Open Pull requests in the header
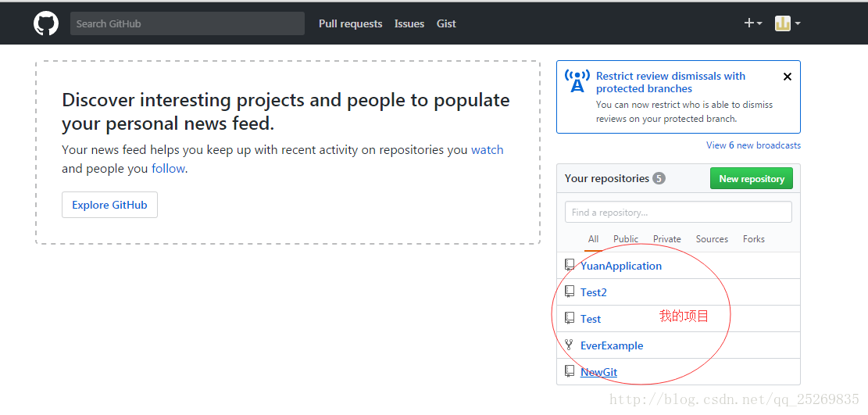 click(x=351, y=23)
